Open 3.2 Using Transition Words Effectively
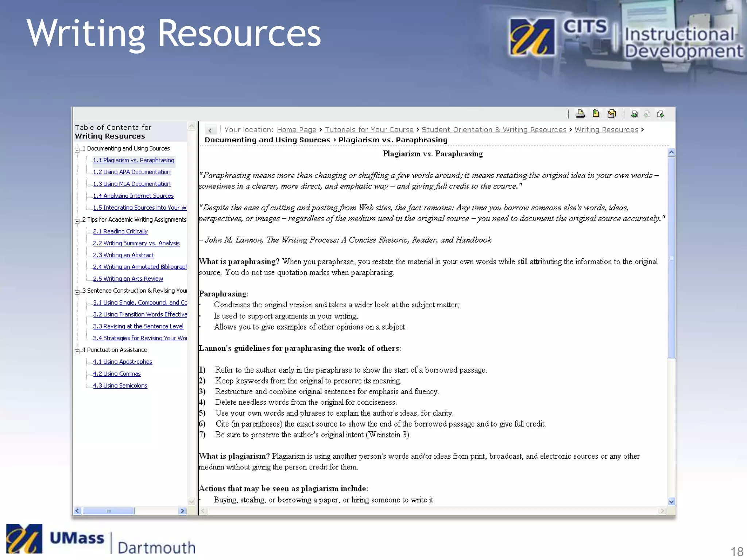 click(x=140, y=314)
